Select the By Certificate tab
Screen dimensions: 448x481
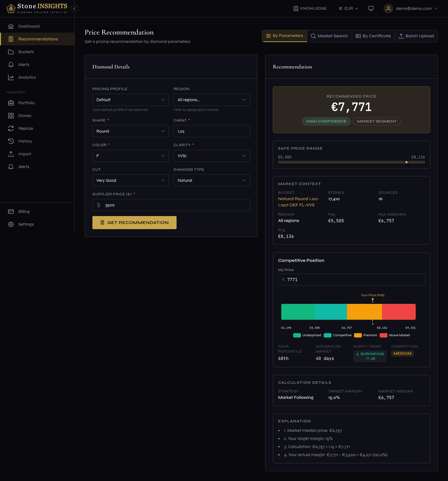tap(373, 36)
